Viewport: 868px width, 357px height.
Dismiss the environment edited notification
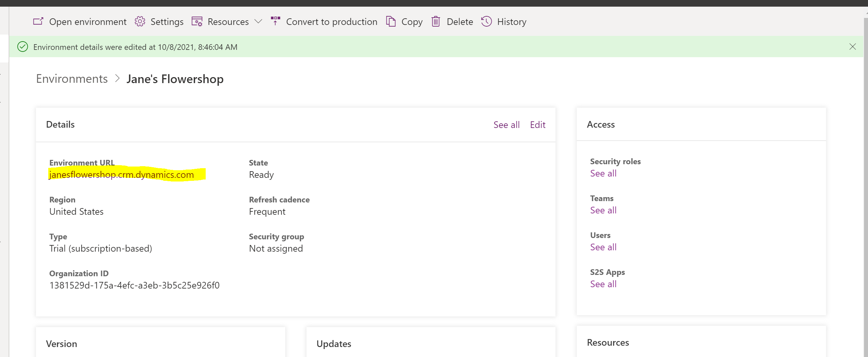click(852, 47)
